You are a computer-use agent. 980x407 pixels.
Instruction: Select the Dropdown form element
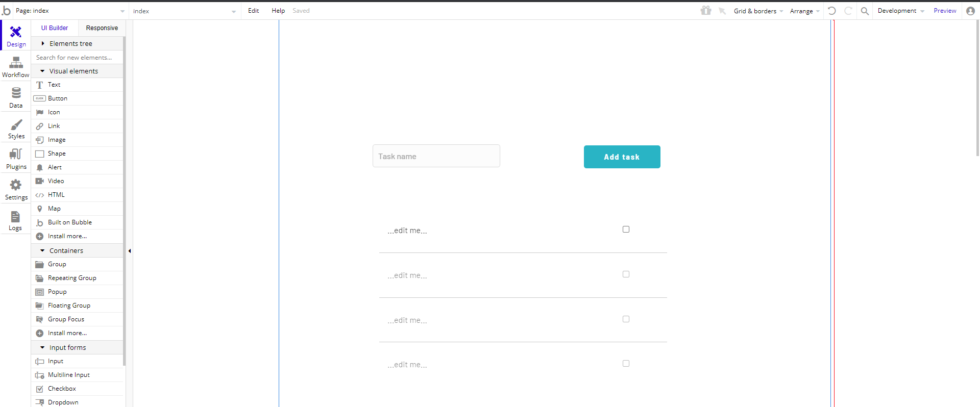point(77,402)
